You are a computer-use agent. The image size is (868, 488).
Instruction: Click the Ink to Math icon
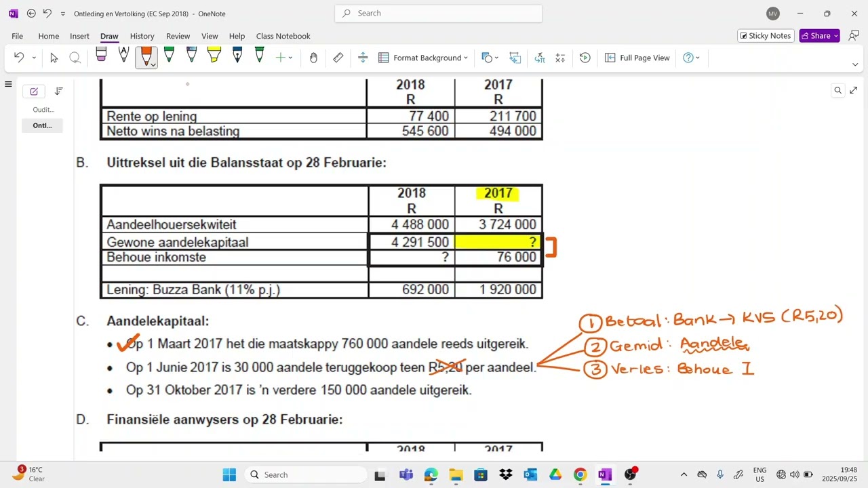[560, 58]
